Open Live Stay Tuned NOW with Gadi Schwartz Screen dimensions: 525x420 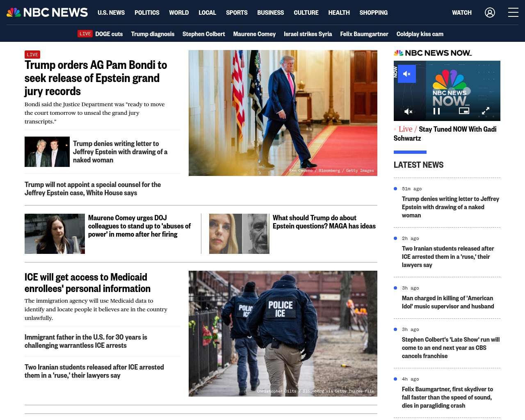pyautogui.click(x=445, y=134)
